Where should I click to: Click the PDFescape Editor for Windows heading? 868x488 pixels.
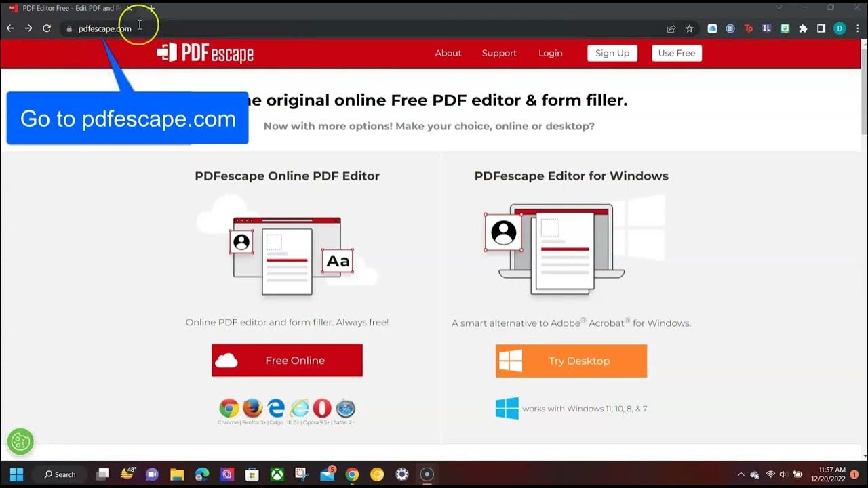click(571, 176)
